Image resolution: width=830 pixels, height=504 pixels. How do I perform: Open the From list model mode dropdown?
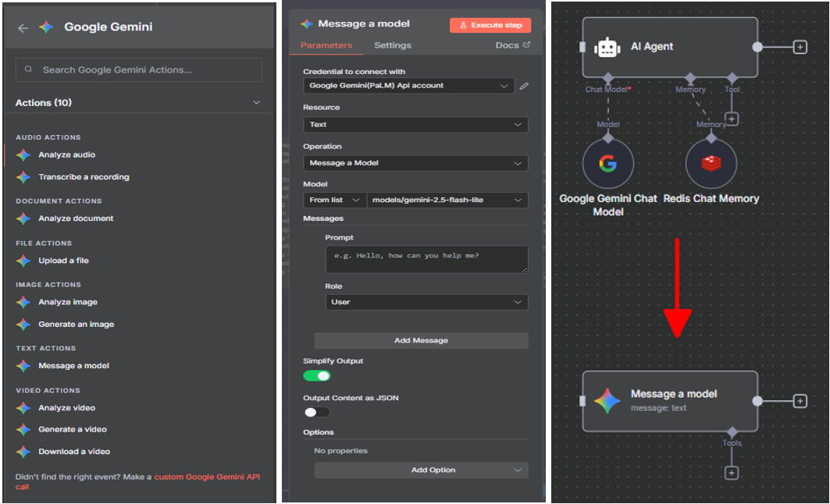(334, 200)
